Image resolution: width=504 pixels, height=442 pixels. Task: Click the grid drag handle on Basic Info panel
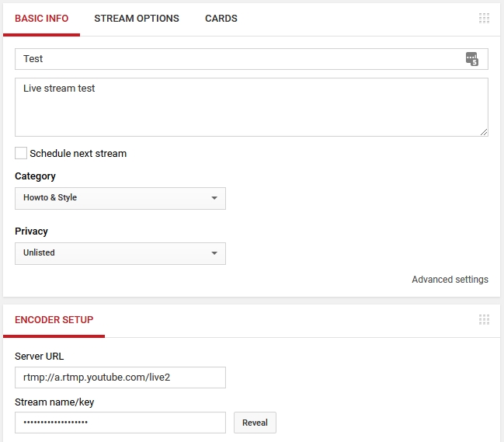(x=484, y=19)
